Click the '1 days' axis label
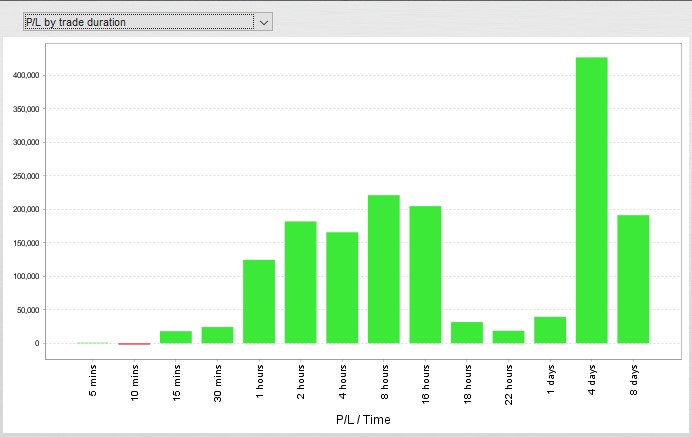Screen dimensions: 692x437 click(x=550, y=380)
